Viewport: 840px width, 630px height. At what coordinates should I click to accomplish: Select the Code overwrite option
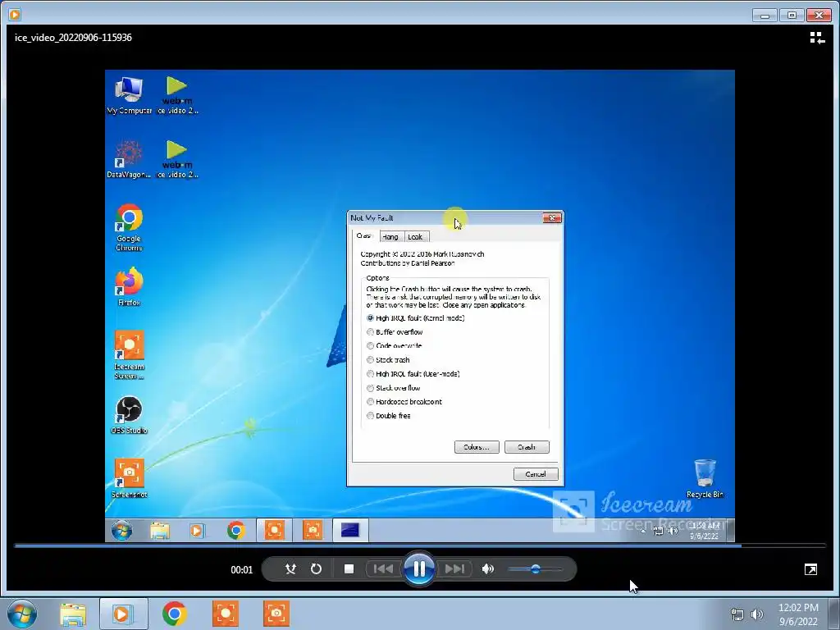(x=395, y=345)
